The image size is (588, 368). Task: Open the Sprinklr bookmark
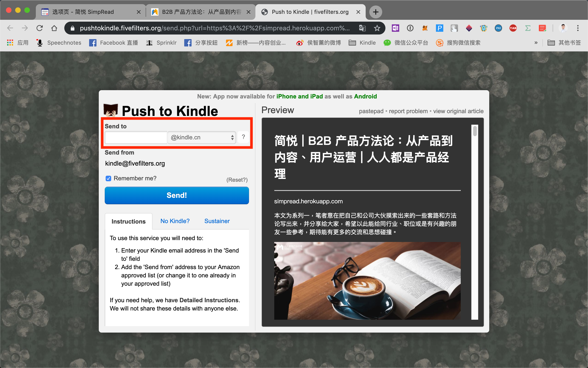pyautogui.click(x=161, y=43)
